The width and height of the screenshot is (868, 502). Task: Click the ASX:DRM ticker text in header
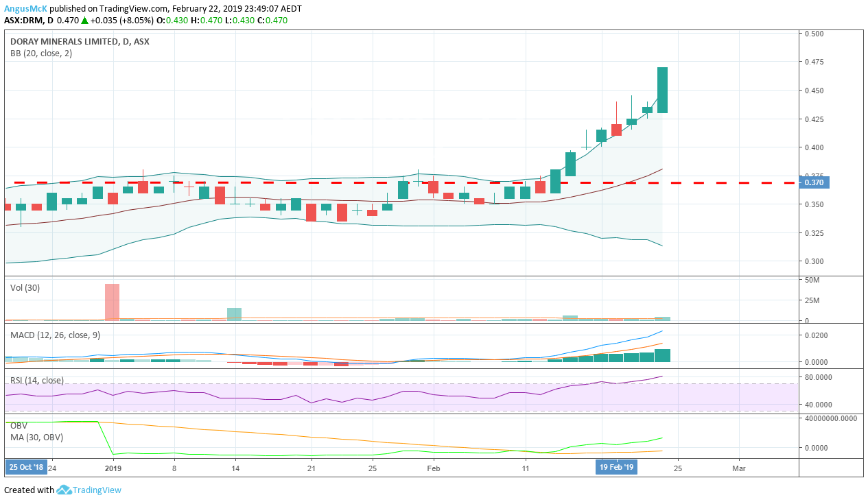tap(24, 21)
